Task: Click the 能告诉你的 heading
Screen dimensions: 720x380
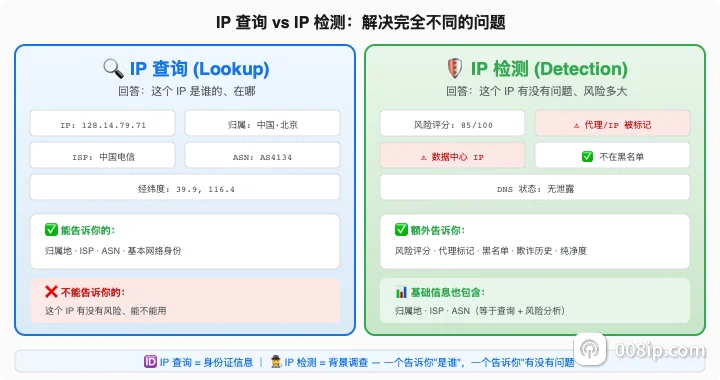Action: [88, 230]
